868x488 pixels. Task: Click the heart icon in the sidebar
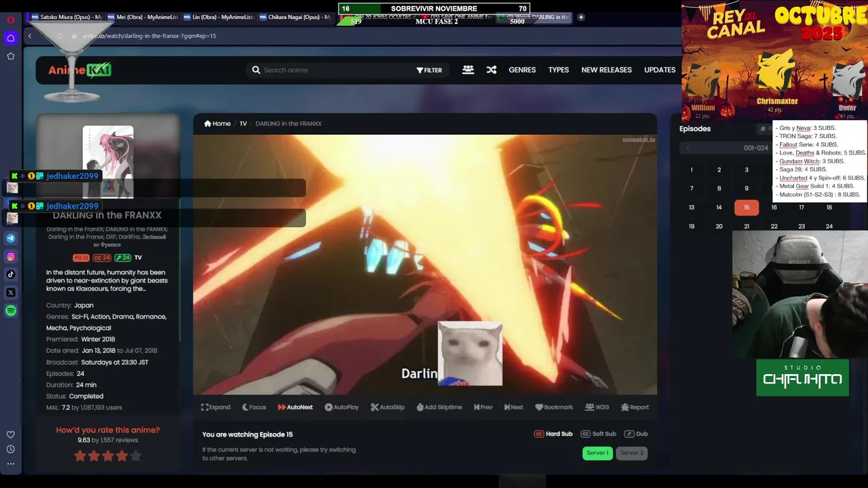tap(11, 434)
